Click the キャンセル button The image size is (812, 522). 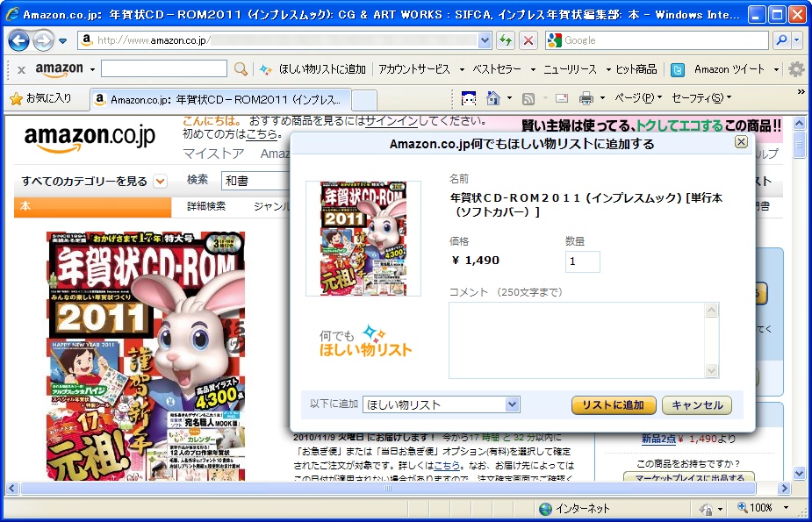click(697, 405)
